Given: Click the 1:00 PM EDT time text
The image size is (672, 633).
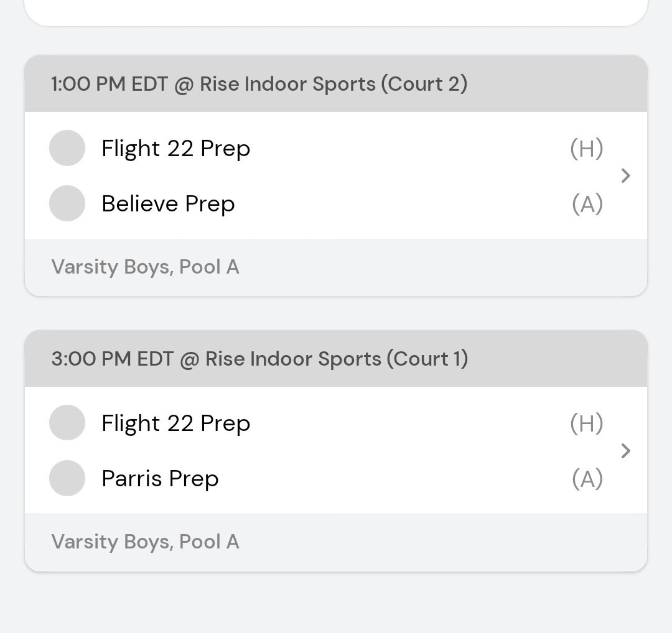Looking at the screenshot, I should click(110, 84).
